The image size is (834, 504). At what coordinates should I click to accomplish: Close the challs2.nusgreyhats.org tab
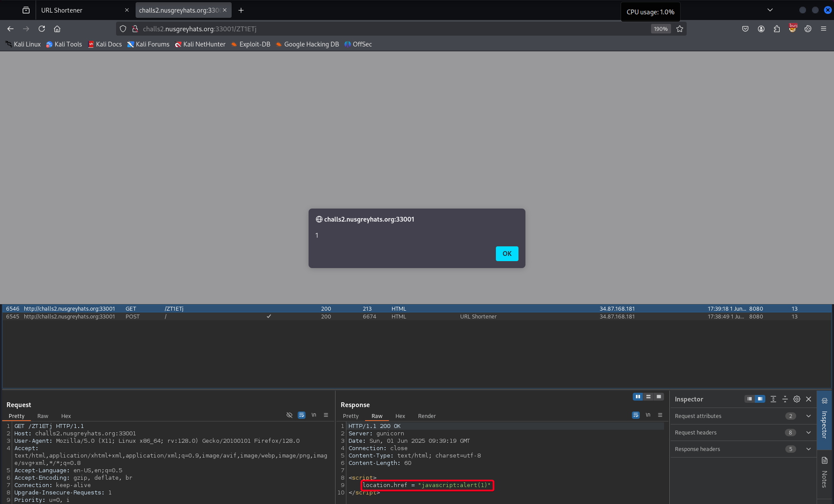[225, 10]
